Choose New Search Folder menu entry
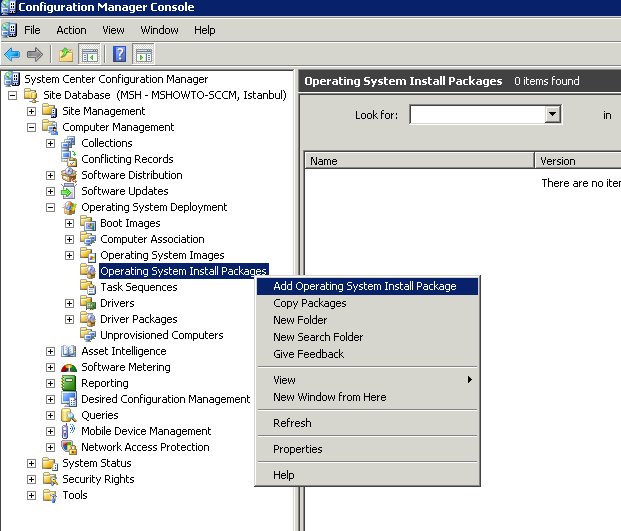Image resolution: width=621 pixels, height=531 pixels. [368, 337]
